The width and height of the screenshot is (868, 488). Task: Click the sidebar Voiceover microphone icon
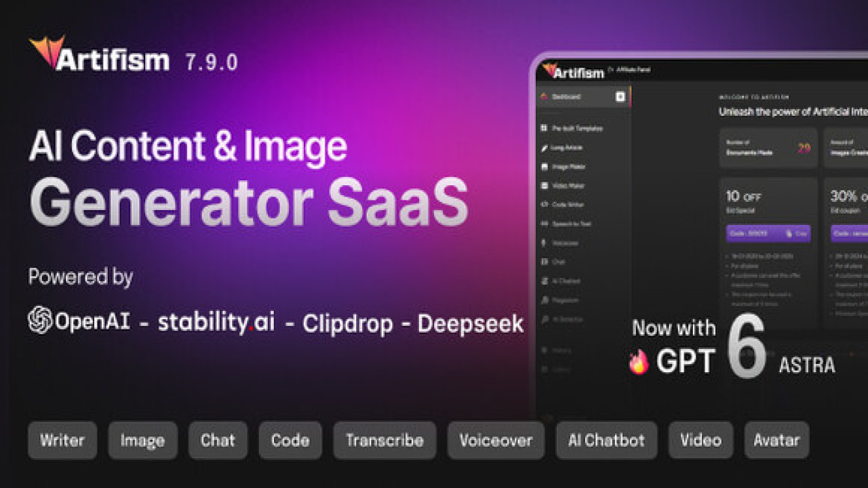click(544, 243)
